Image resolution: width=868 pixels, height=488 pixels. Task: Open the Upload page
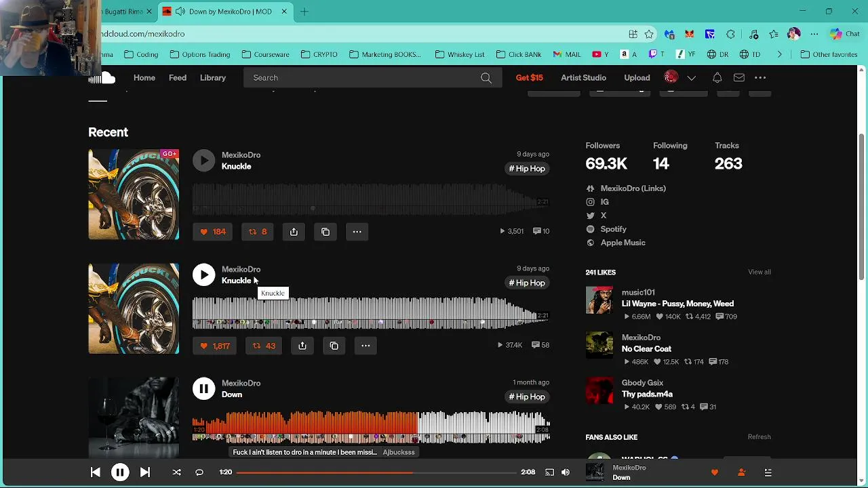pyautogui.click(x=637, y=78)
